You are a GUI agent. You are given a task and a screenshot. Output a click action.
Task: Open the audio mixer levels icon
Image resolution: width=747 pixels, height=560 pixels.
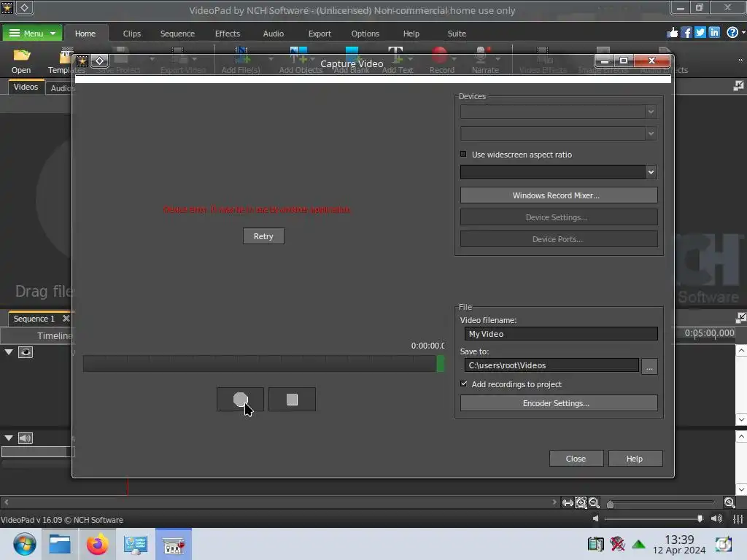tap(738, 518)
